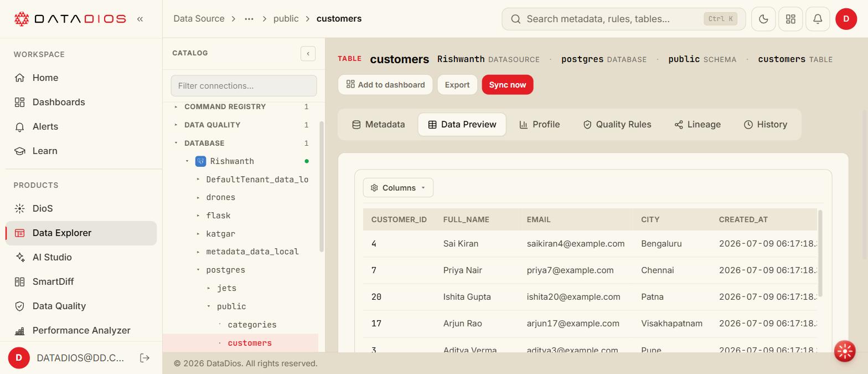Collapse the left sidebar with double chevron
The height and width of the screenshot is (374, 868).
click(x=140, y=19)
